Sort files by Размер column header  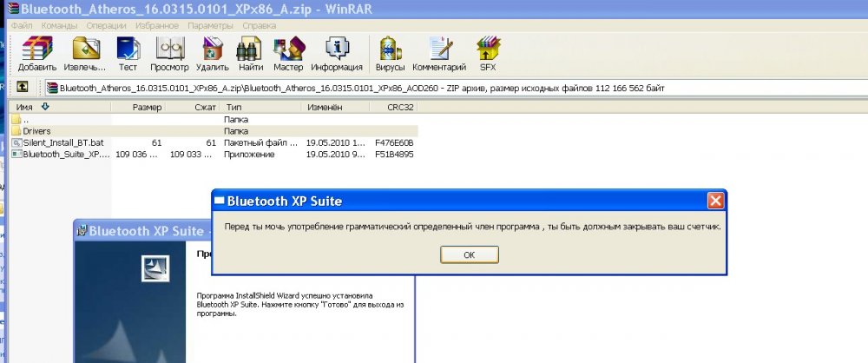[147, 107]
